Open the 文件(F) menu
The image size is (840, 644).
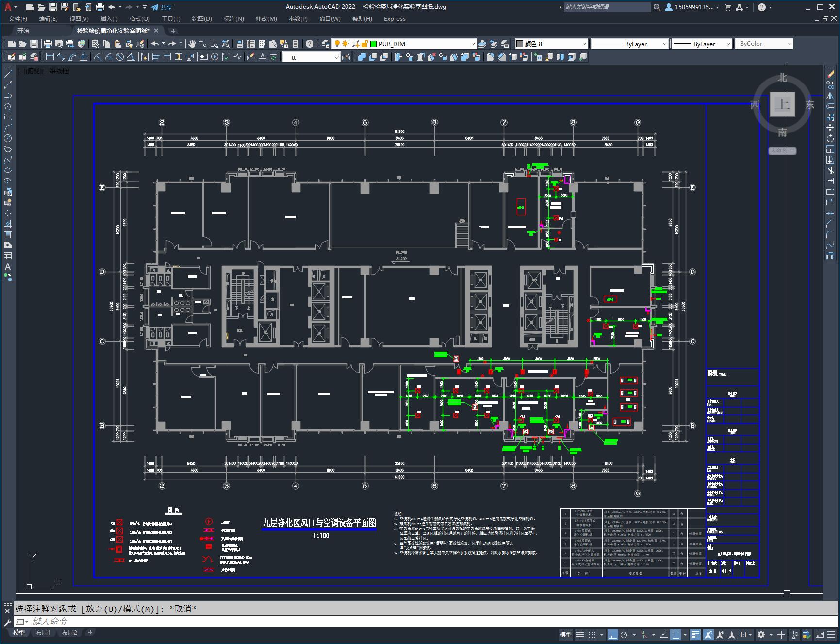pyautogui.click(x=18, y=19)
